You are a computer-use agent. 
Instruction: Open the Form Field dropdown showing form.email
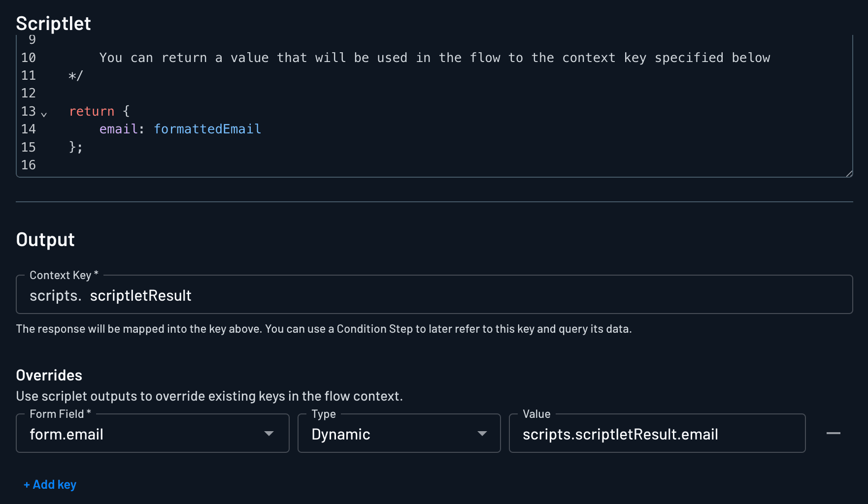(153, 434)
